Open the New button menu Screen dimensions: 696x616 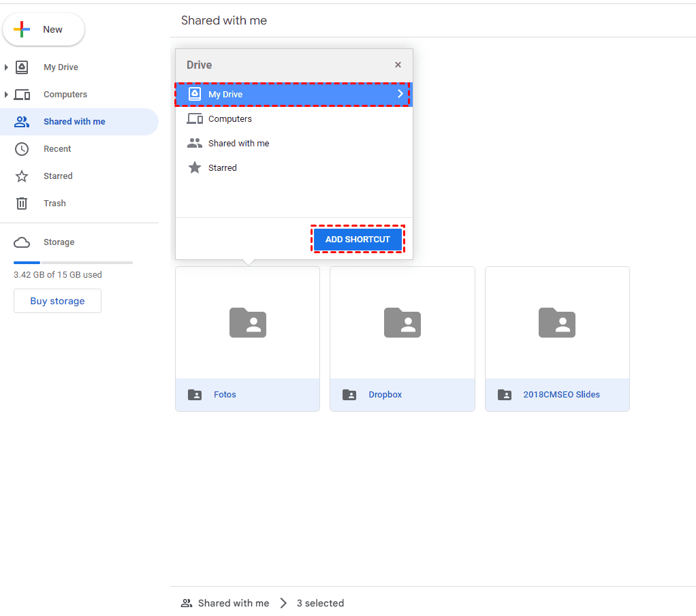pos(44,30)
